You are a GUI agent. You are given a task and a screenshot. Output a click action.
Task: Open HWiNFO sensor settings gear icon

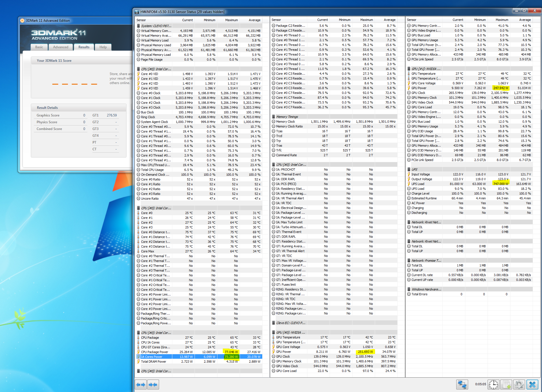coord(519,384)
